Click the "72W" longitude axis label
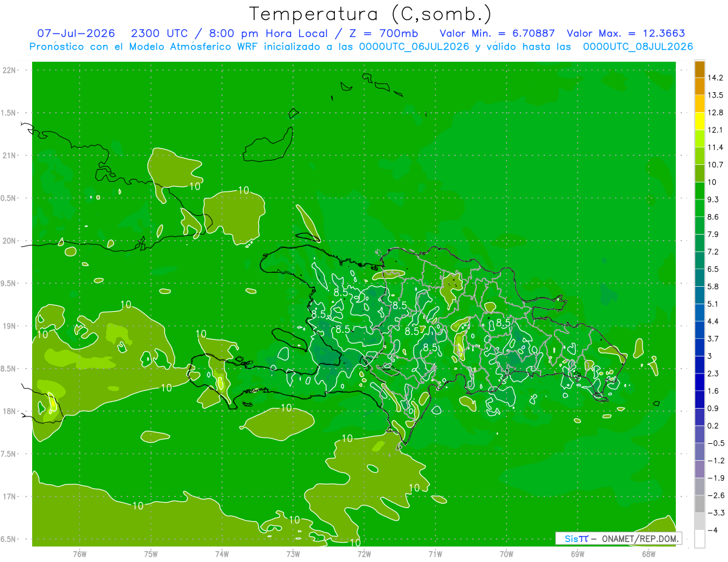728x562 pixels. point(365,555)
